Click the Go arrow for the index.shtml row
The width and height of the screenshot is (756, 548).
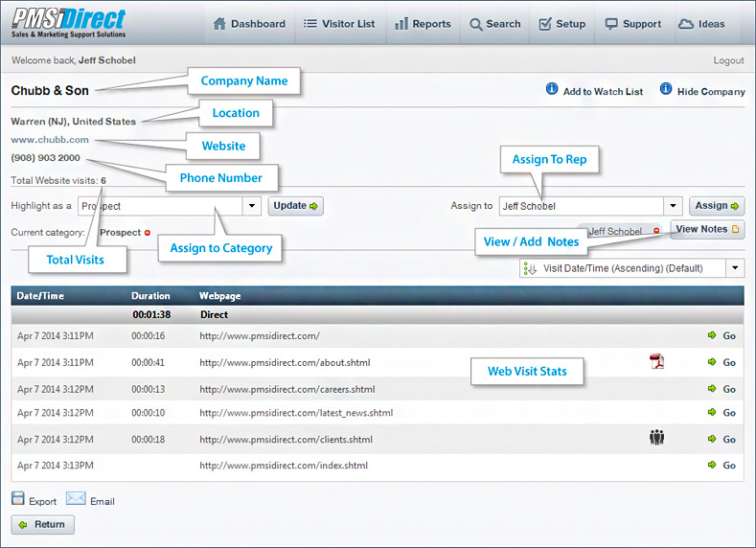712,465
